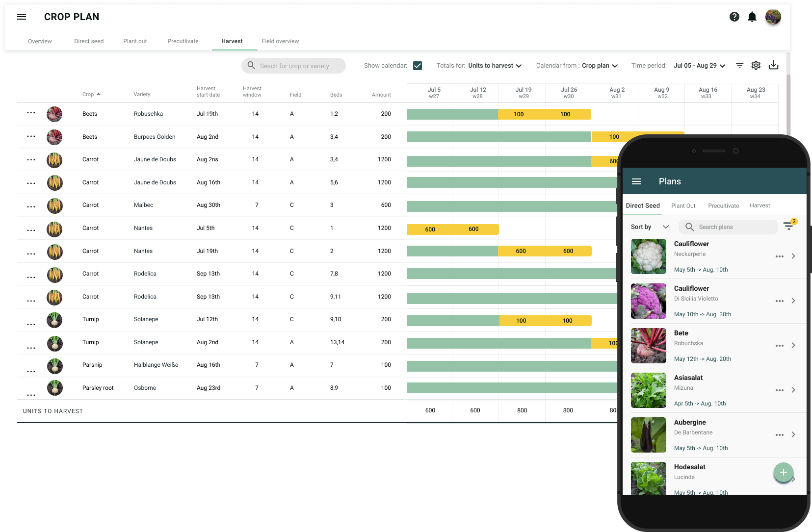The height and width of the screenshot is (532, 812).
Task: Open options for Cauliflower Di Sicilia Violetto
Action: click(x=780, y=301)
